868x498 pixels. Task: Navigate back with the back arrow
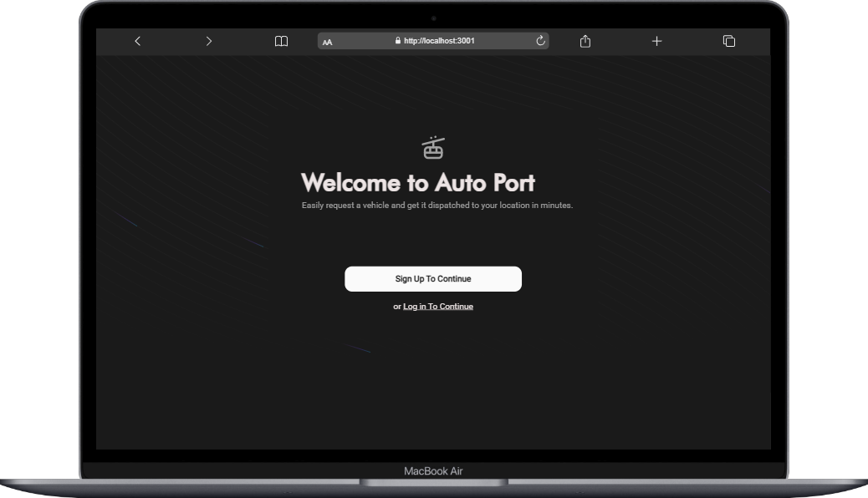137,41
